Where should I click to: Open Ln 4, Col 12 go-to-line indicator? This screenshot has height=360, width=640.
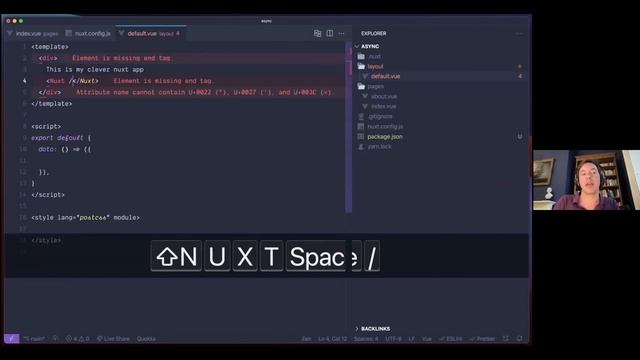pyautogui.click(x=332, y=339)
